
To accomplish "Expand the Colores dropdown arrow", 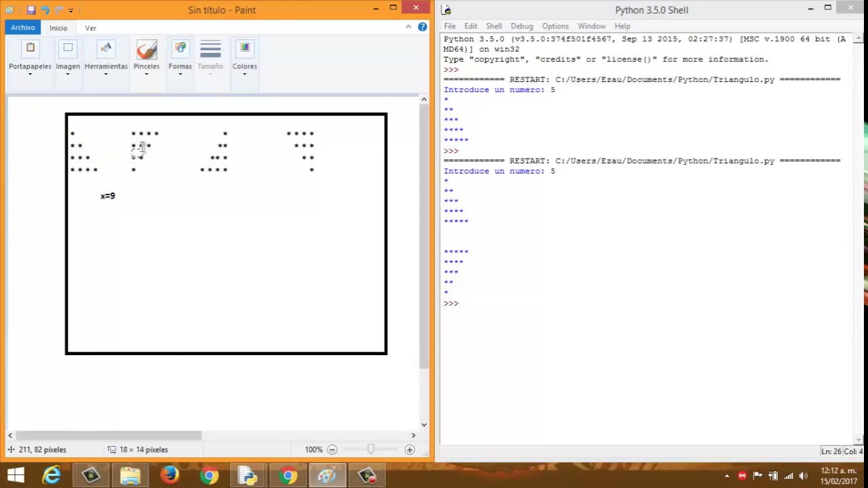I will pos(245,74).
